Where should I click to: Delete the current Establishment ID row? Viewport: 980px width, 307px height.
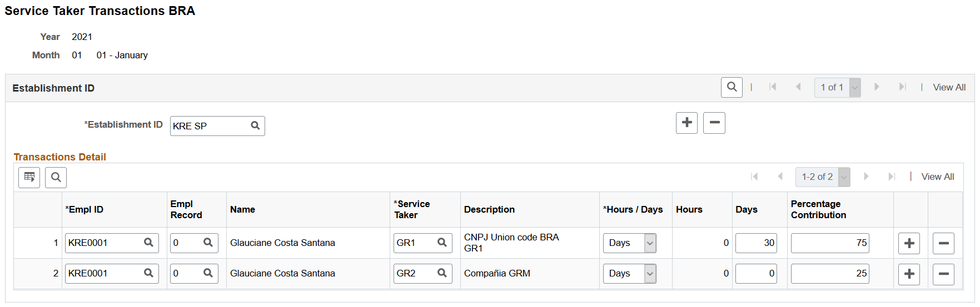[714, 123]
